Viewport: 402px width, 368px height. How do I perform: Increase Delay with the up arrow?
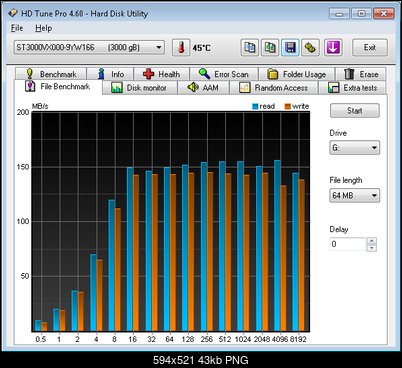[x=372, y=241]
